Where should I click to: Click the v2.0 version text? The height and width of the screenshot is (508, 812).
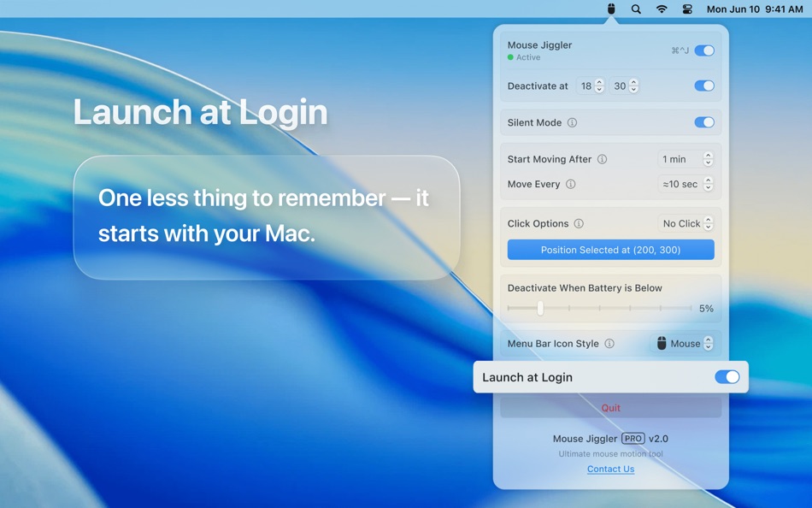click(x=658, y=439)
